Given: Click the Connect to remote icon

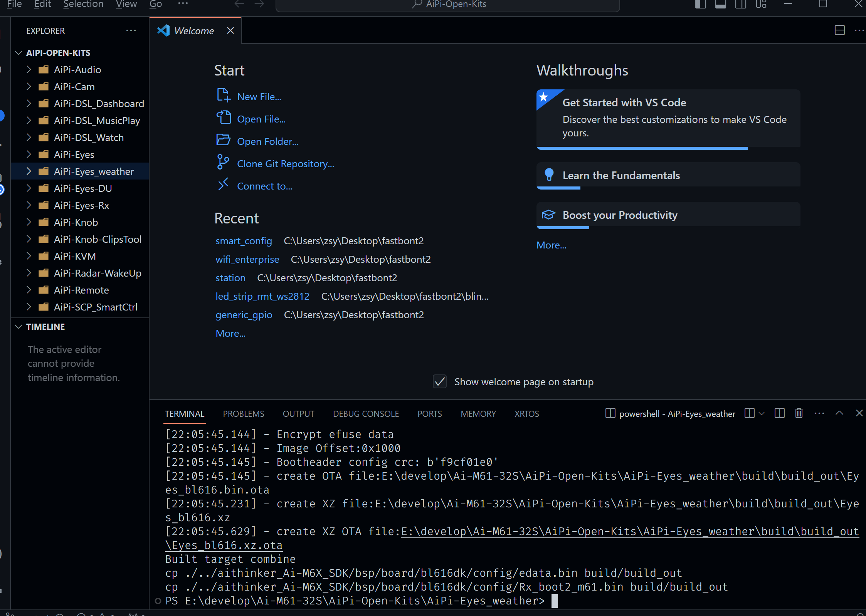Looking at the screenshot, I should click(x=223, y=185).
